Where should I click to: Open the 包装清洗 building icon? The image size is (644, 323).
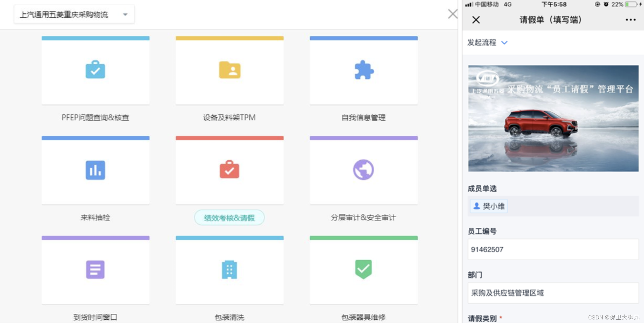229,270
